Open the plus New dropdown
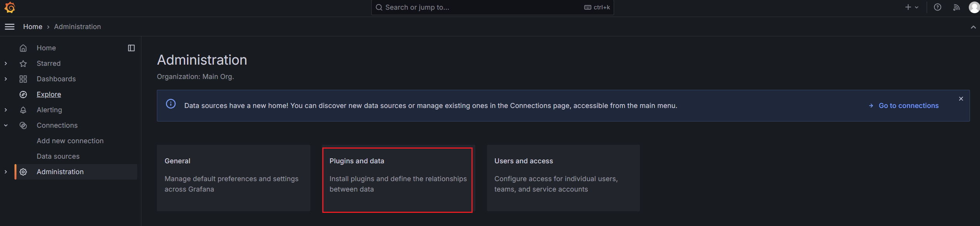This screenshot has width=980, height=226. tap(912, 7)
